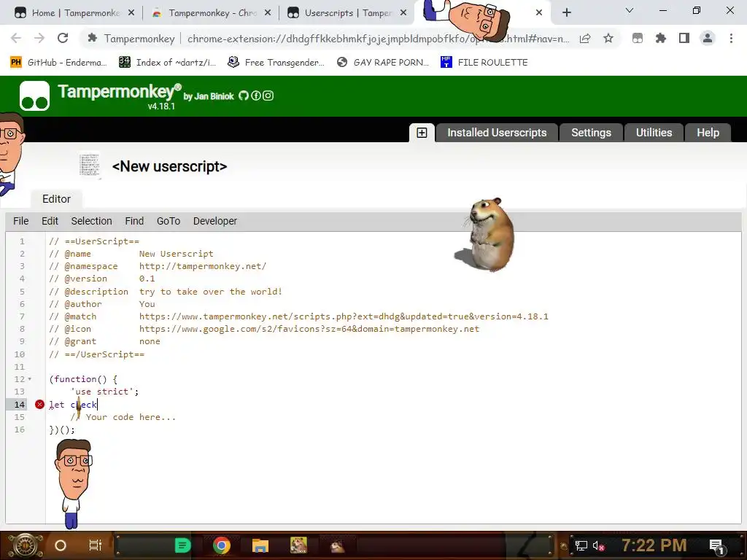Click the address bar URL field

pyautogui.click(x=379, y=39)
